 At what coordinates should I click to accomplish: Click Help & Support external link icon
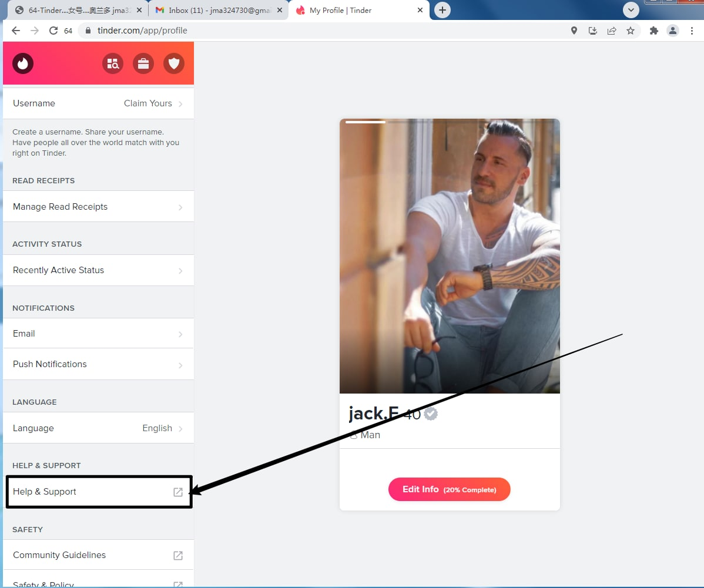point(178,492)
